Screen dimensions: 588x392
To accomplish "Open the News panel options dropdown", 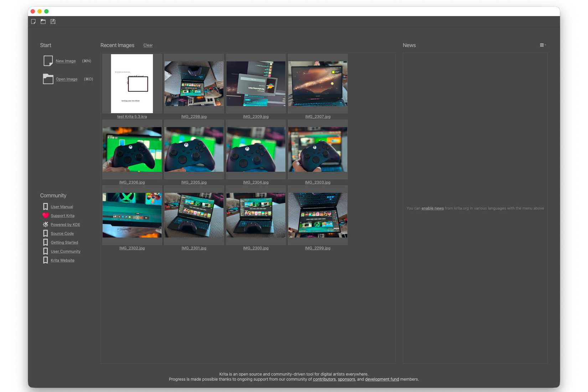I will (542, 45).
